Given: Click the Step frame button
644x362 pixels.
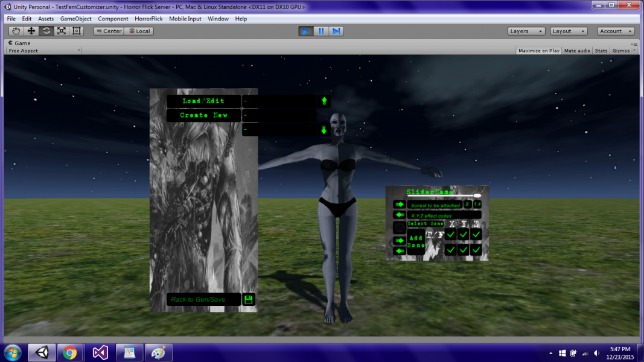Looking at the screenshot, I should click(x=336, y=31).
